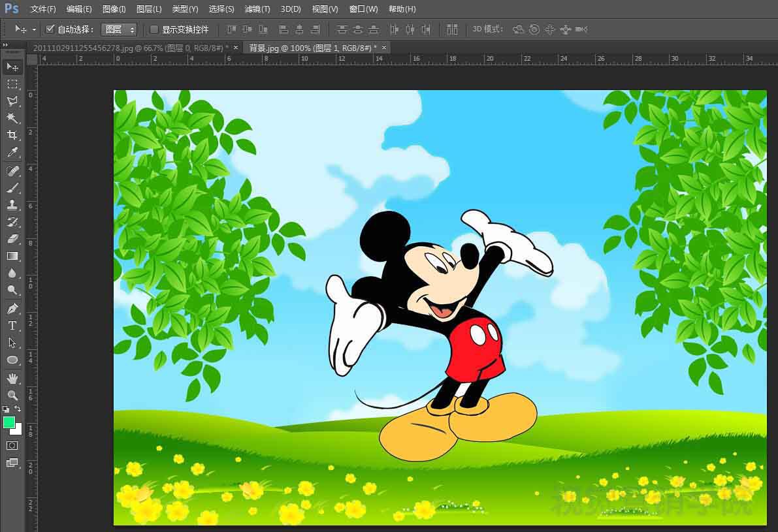Align top edges of layers
778x532 pixels.
[232, 29]
